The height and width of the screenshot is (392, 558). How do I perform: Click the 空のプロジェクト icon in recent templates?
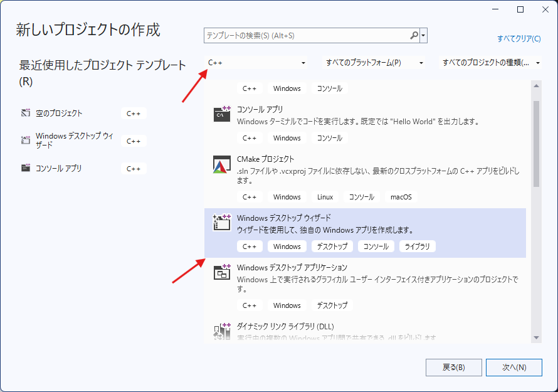24,113
